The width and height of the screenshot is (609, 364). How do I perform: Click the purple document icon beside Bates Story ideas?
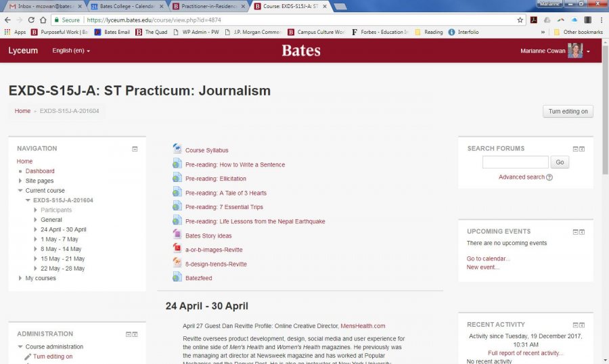point(177,234)
